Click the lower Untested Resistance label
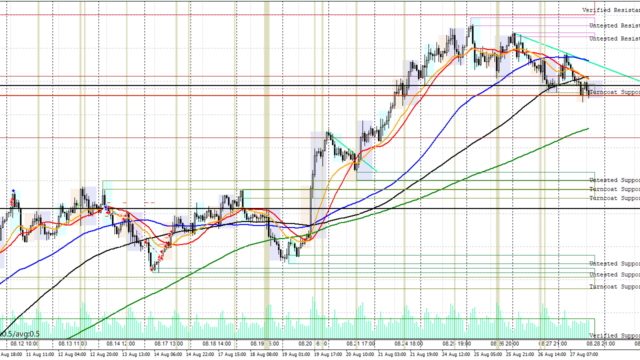Screen dimensions: 640x360 614,38
